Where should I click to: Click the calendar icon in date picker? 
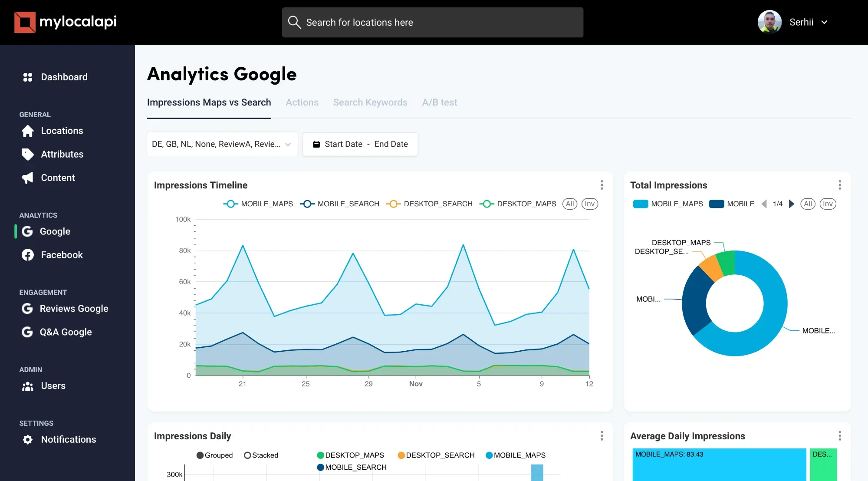pos(316,144)
